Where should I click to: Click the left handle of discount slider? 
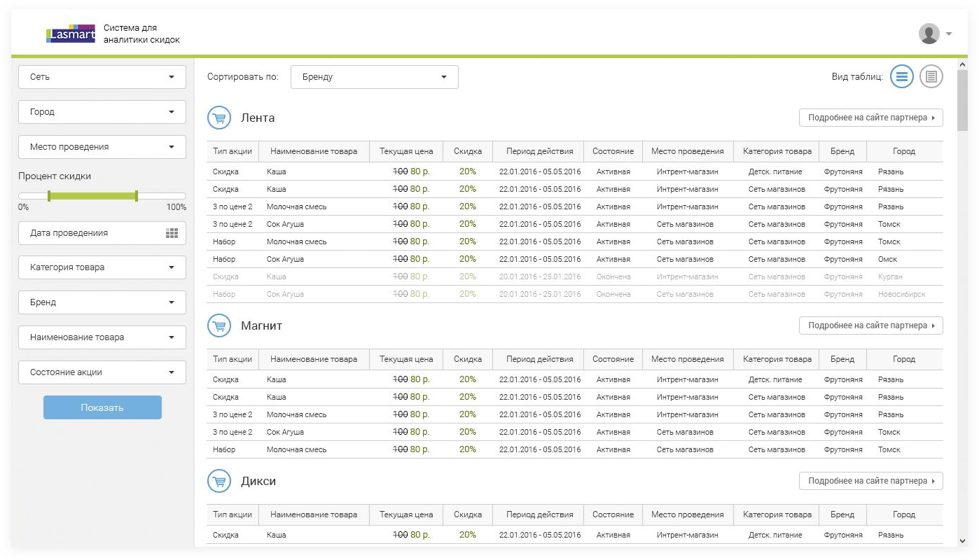coord(48,196)
